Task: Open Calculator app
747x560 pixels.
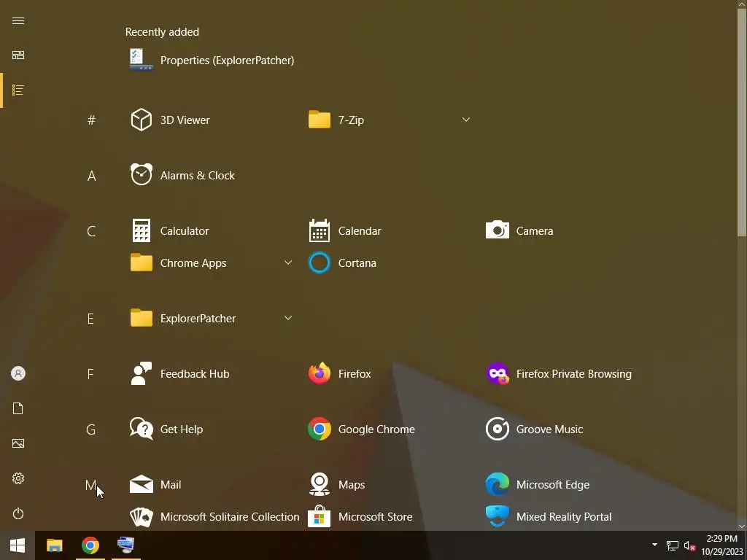Action: (170, 230)
